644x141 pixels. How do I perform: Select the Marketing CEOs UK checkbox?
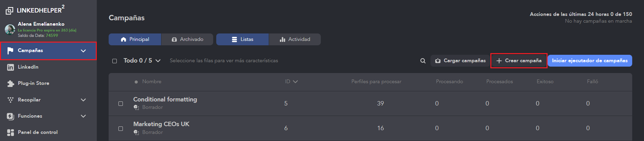point(120,128)
